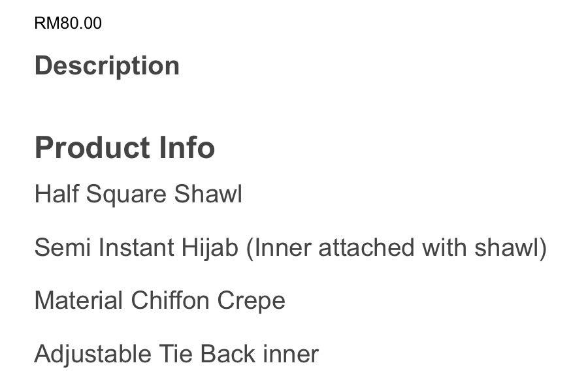Click the Product Info heading
The height and width of the screenshot is (378, 588).
click(x=124, y=148)
